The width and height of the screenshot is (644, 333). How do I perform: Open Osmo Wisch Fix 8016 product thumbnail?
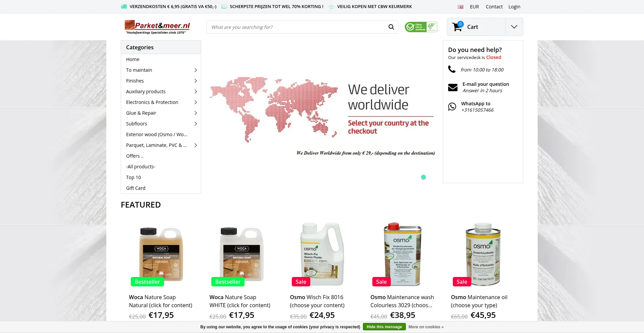[x=322, y=254]
